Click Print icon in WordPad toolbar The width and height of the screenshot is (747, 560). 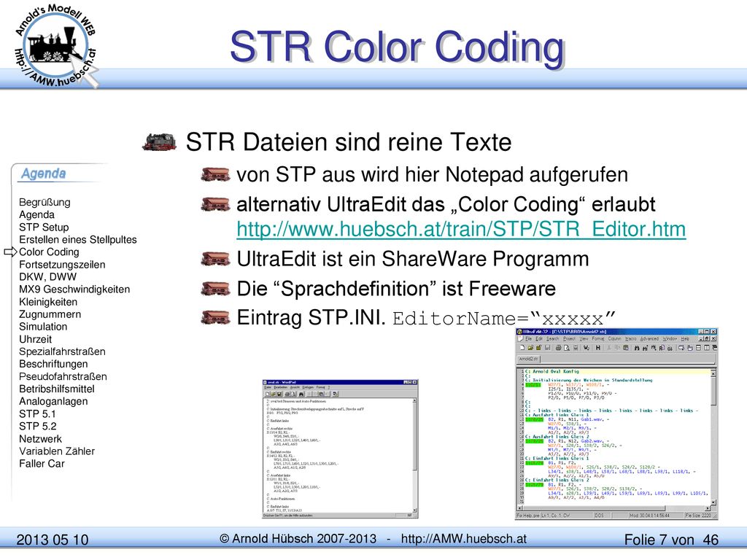tap(287, 394)
